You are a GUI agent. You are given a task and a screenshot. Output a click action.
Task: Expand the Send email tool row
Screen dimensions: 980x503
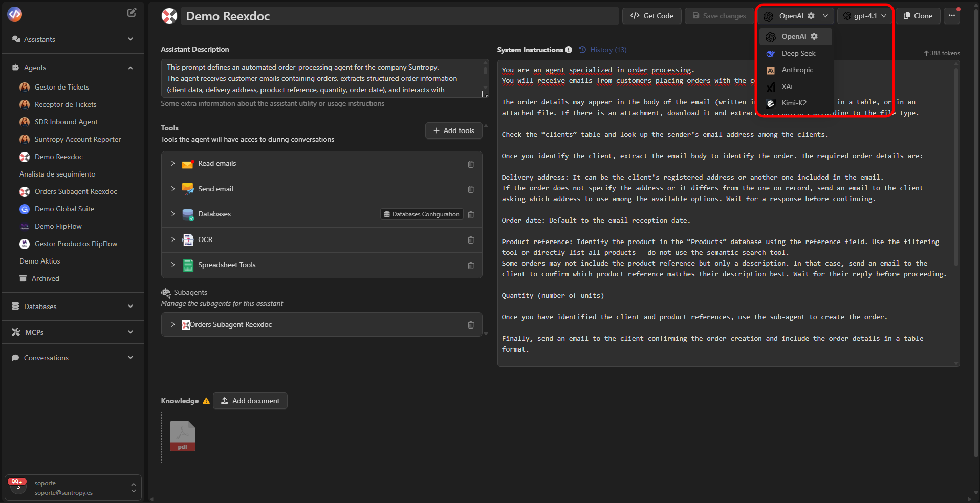[x=173, y=189]
